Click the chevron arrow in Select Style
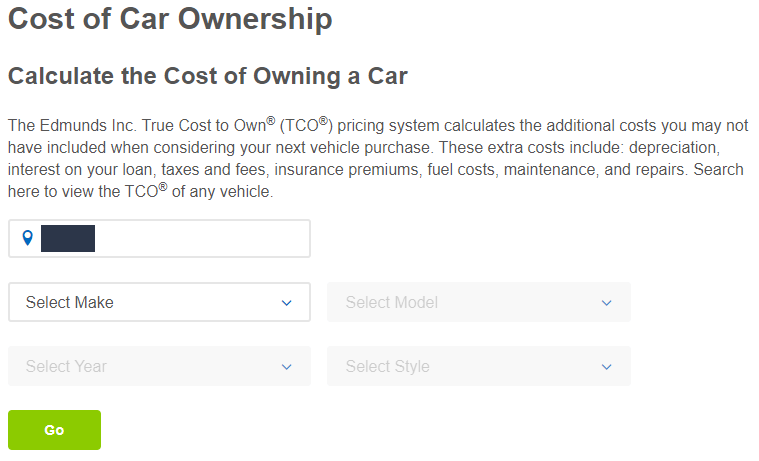Screen dimensions: 759x461 607,367
